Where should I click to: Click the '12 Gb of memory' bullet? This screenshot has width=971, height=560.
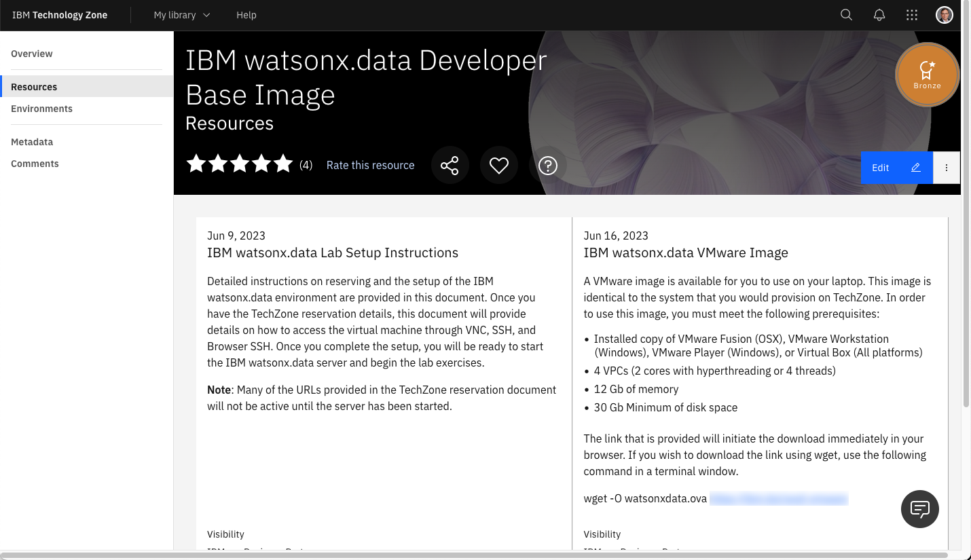pos(636,389)
